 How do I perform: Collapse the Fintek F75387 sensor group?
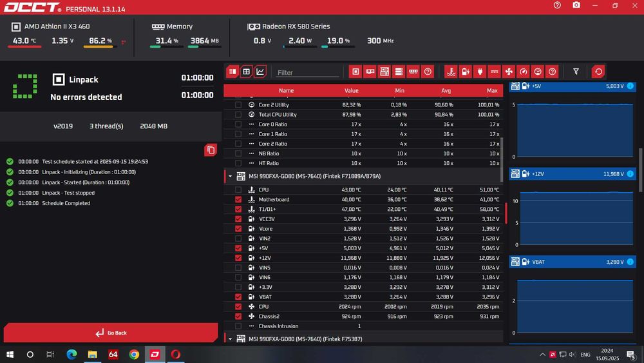[230, 339]
